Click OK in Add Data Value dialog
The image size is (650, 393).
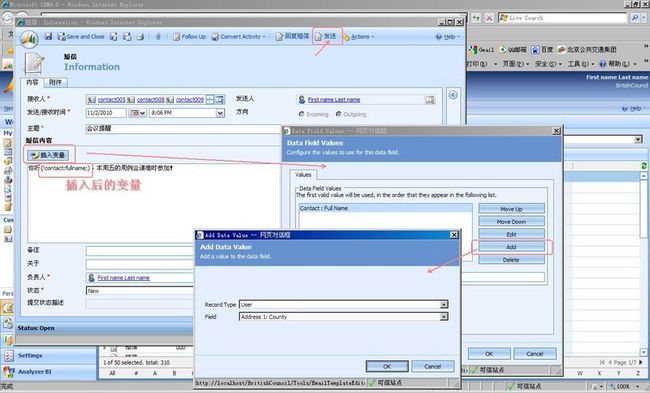387,366
